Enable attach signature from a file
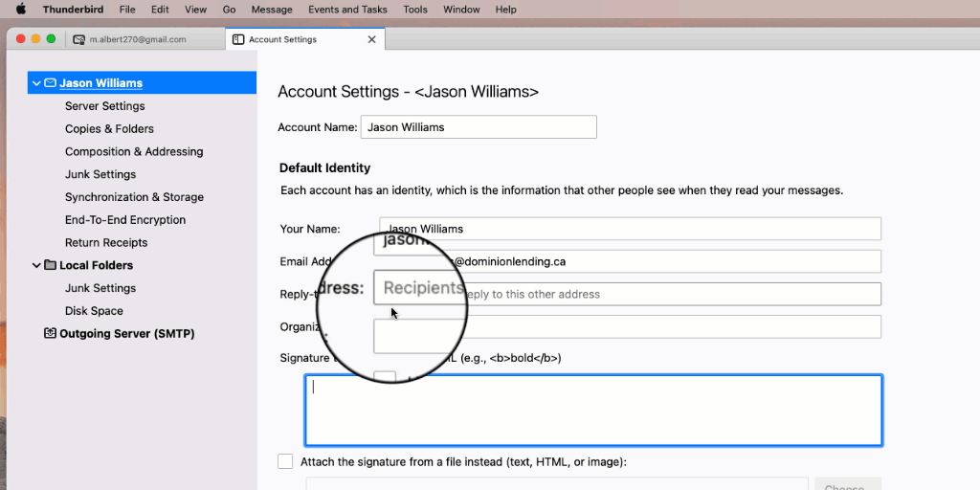 285,462
